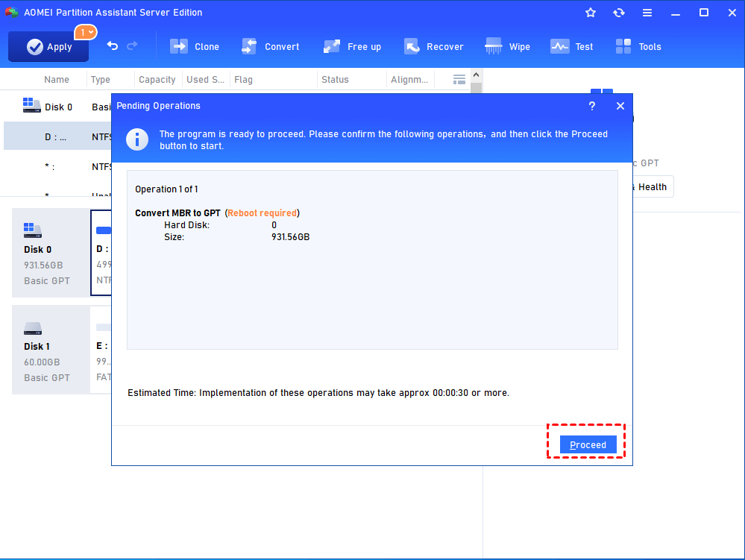Screen dimensions: 745x560
Task: Select the D: partition row in list
Action: (57, 136)
